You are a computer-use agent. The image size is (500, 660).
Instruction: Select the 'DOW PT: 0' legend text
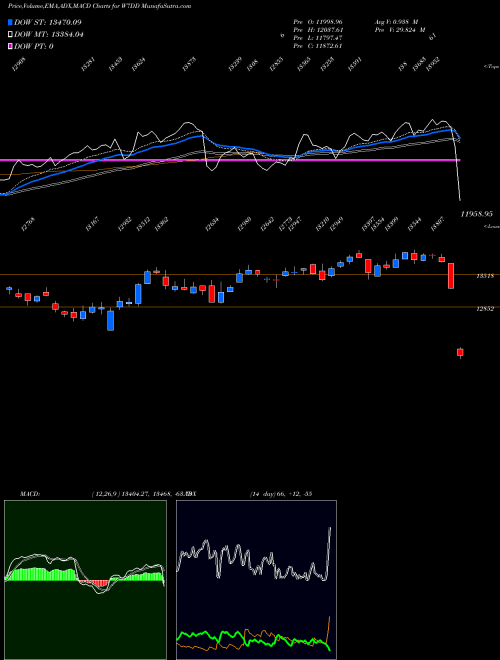(34, 46)
